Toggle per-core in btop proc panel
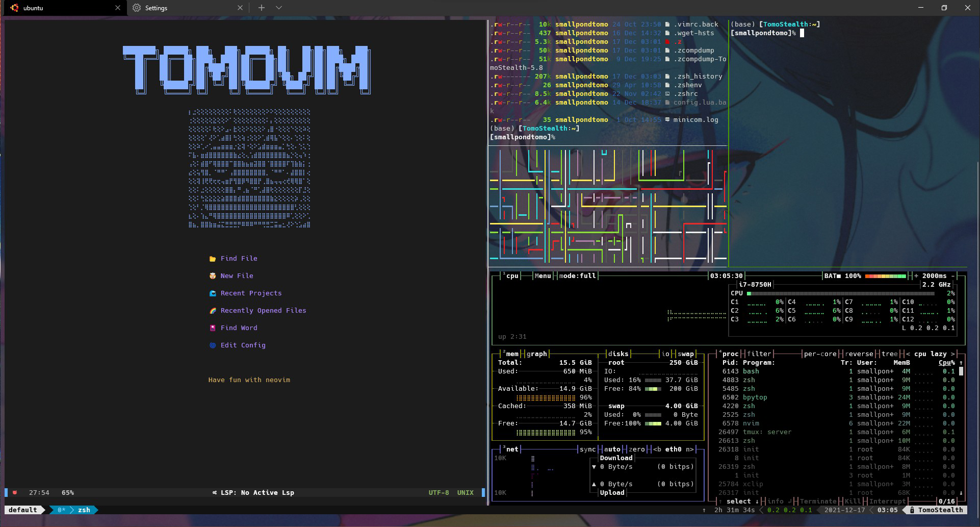This screenshot has width=980, height=527. [820, 354]
